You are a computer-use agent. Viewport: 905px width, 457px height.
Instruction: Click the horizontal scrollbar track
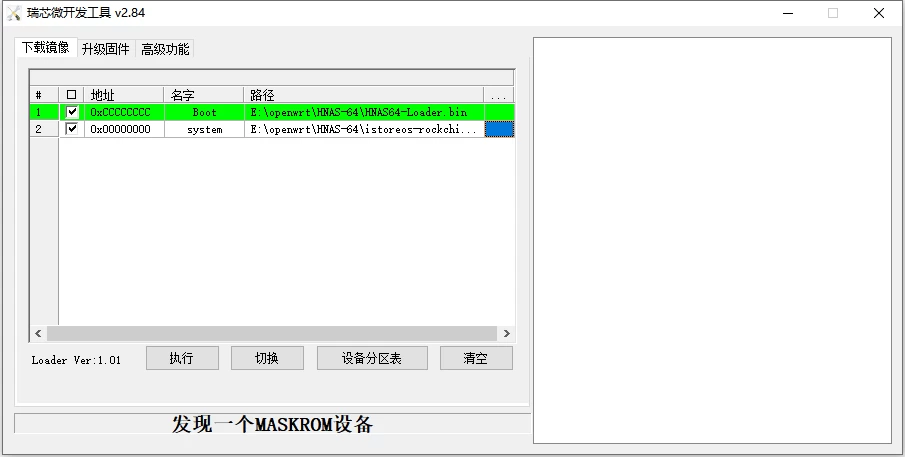tap(272, 333)
